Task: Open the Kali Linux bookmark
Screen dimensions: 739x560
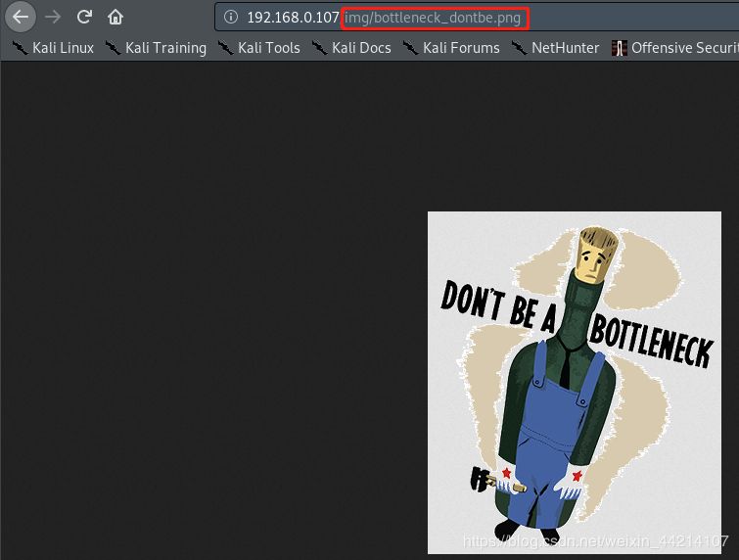Action: tap(52, 48)
